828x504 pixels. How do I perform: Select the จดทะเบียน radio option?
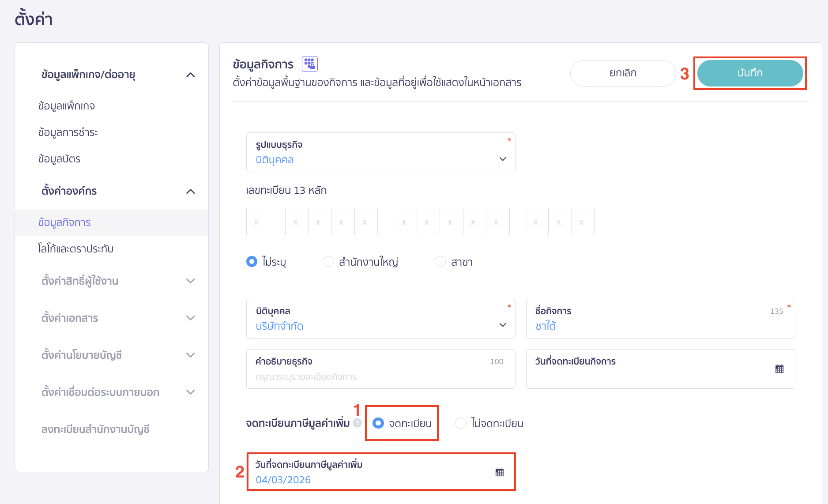click(379, 423)
